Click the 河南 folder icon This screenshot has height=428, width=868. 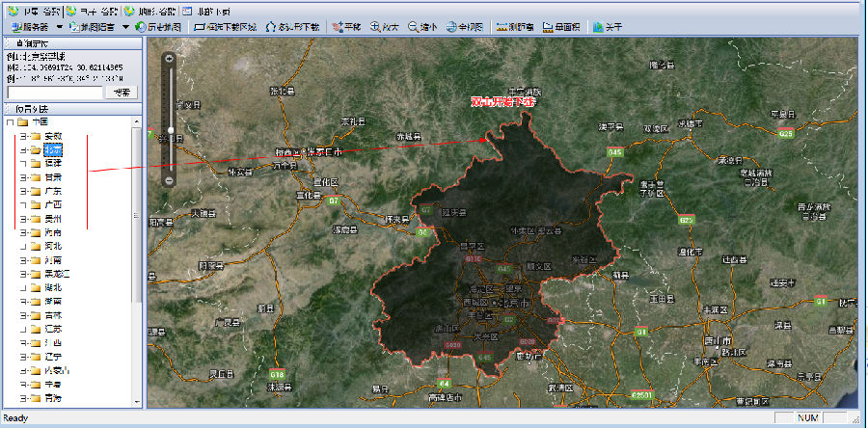coord(36,260)
